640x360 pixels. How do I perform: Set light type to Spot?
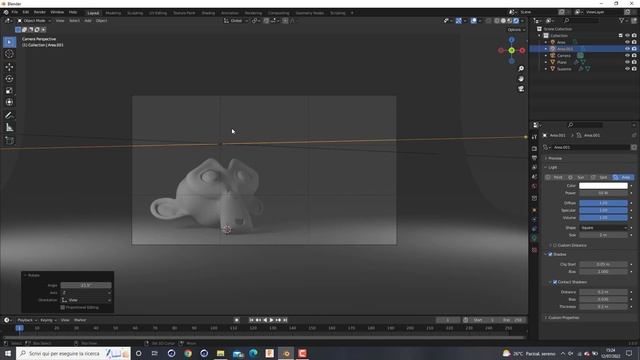[599, 178]
